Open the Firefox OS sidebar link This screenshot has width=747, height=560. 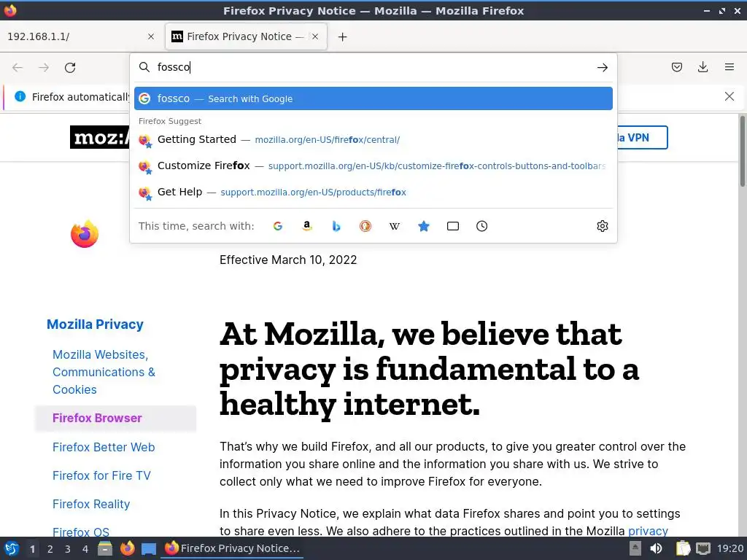point(81,532)
